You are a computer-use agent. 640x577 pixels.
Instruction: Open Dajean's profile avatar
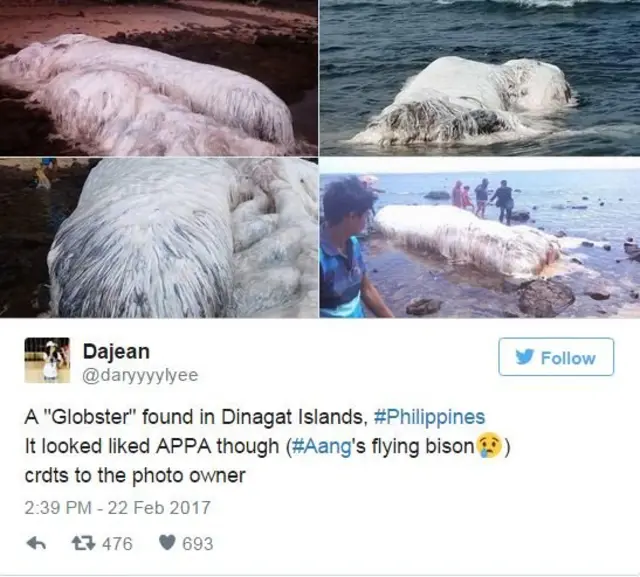point(47,360)
